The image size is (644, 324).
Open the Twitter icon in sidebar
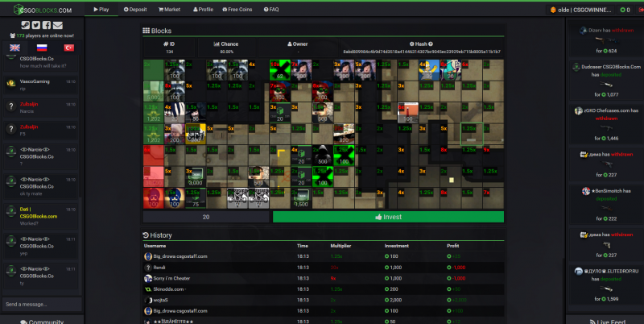tap(36, 25)
